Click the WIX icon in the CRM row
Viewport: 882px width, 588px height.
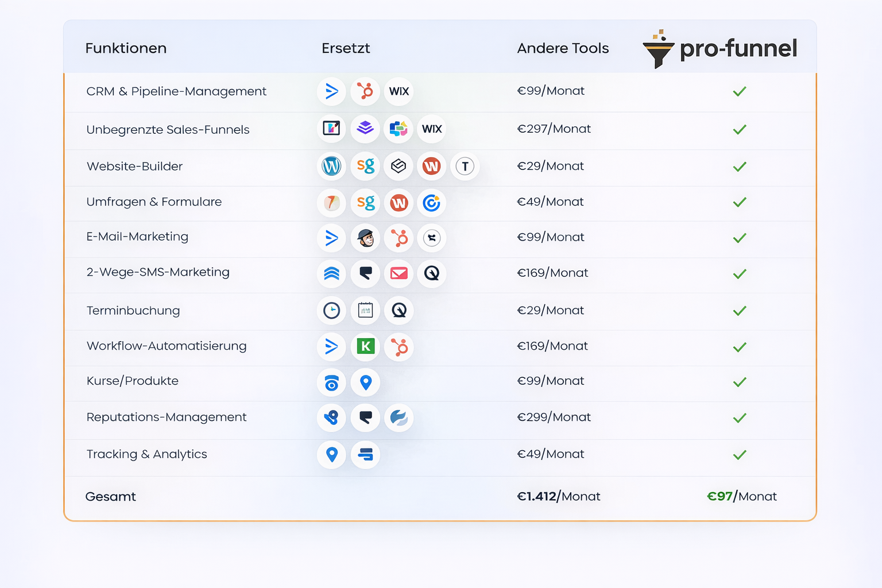[399, 91]
